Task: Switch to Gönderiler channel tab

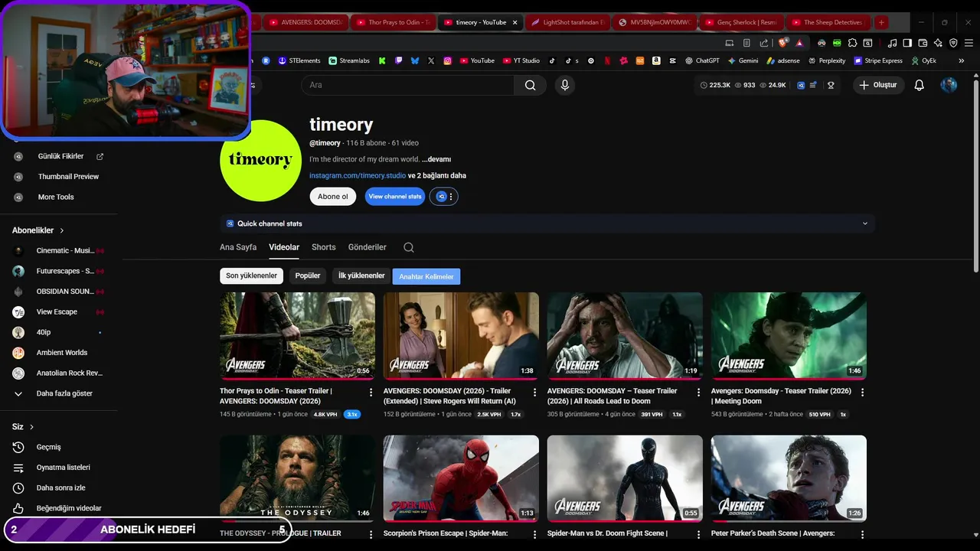Action: click(x=367, y=247)
